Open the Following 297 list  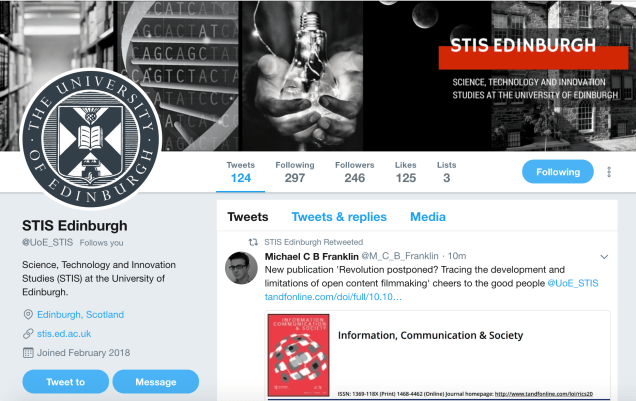click(x=295, y=172)
